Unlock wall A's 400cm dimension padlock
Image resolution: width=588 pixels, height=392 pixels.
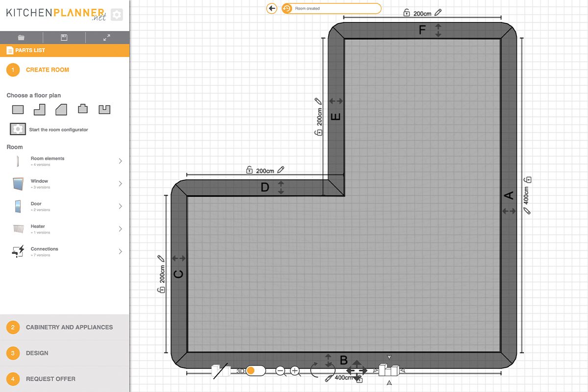[528, 179]
